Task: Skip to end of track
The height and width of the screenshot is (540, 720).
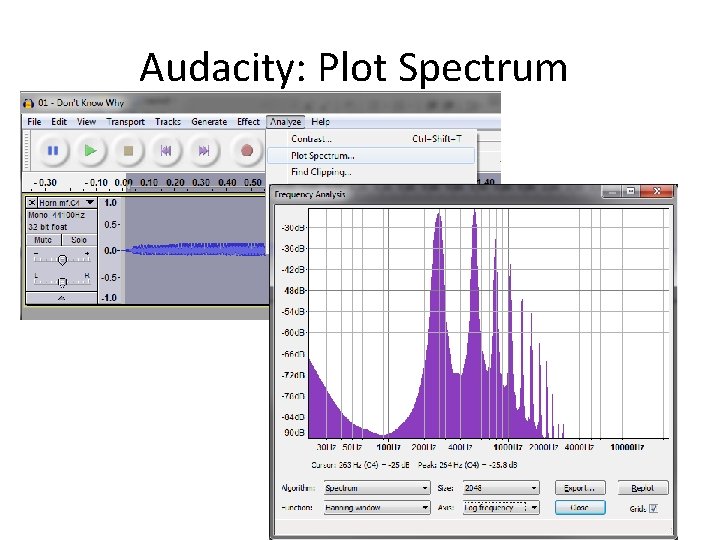Action: pos(203,151)
